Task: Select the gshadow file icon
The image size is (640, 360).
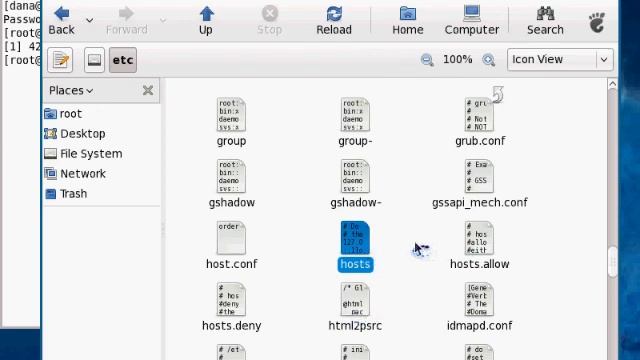Action: pos(231,176)
